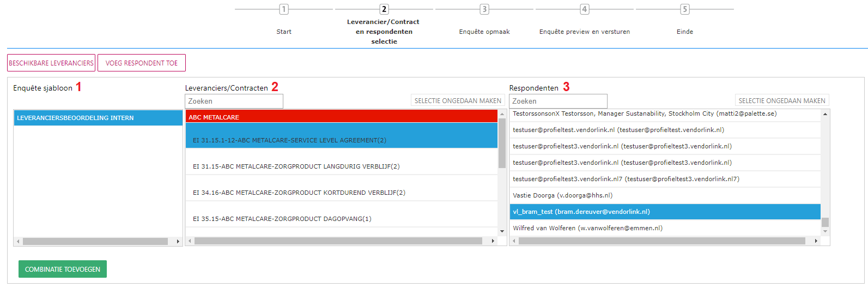Select contract EI 31.15 Zorgproduct Langdurig Verblijf
This screenshot has height=287, width=868.
pyautogui.click(x=341, y=166)
